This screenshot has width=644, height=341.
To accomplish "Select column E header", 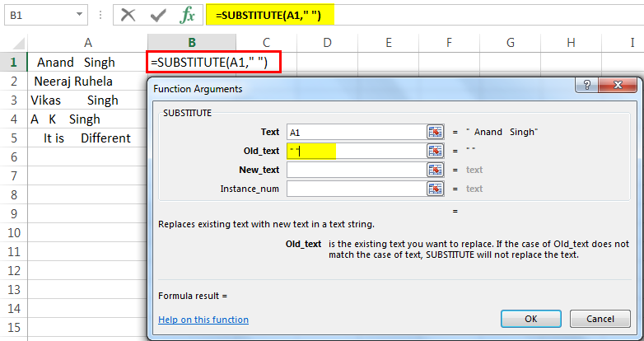I will click(388, 42).
